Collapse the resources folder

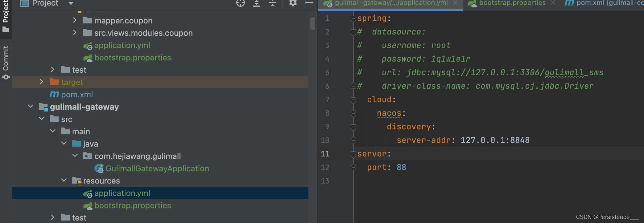click(64, 180)
